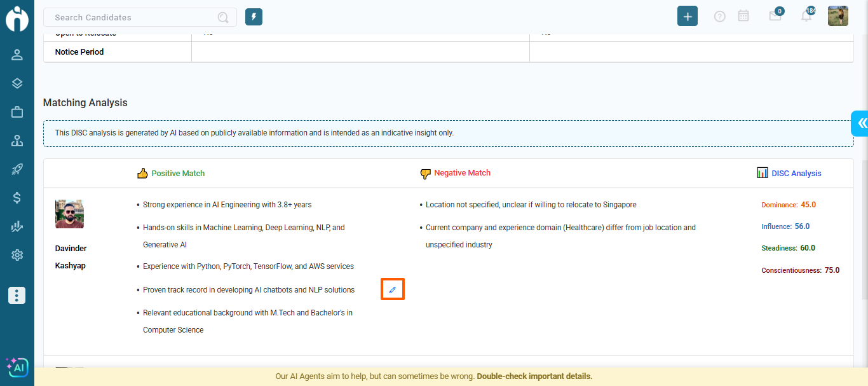Viewport: 868px width, 386px height.
Task: Open the settings gear in sidebar
Action: [17, 255]
